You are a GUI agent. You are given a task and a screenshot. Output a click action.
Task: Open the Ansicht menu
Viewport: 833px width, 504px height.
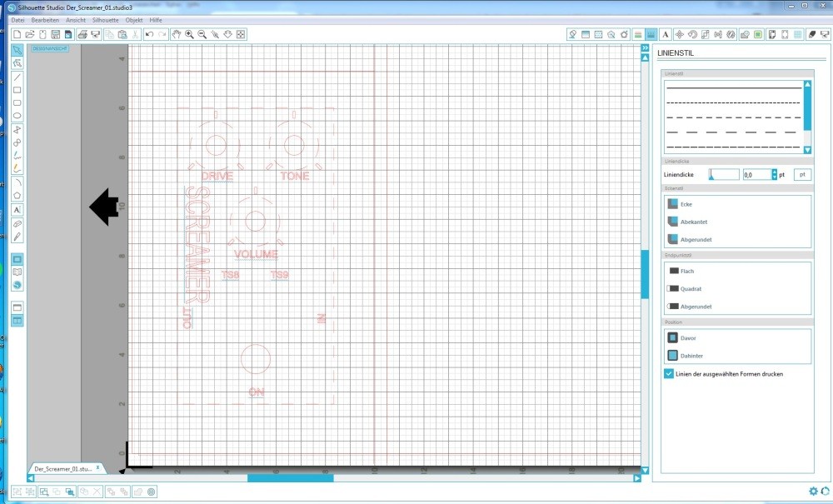(76, 20)
